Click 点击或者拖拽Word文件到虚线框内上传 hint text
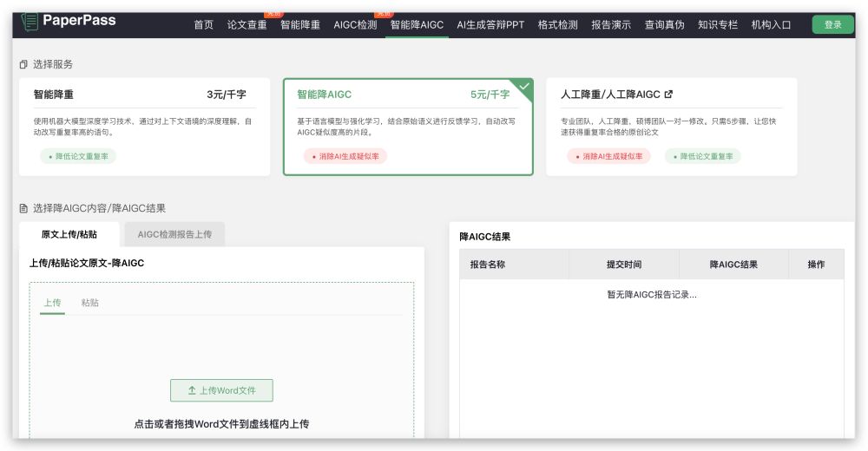 click(x=221, y=424)
